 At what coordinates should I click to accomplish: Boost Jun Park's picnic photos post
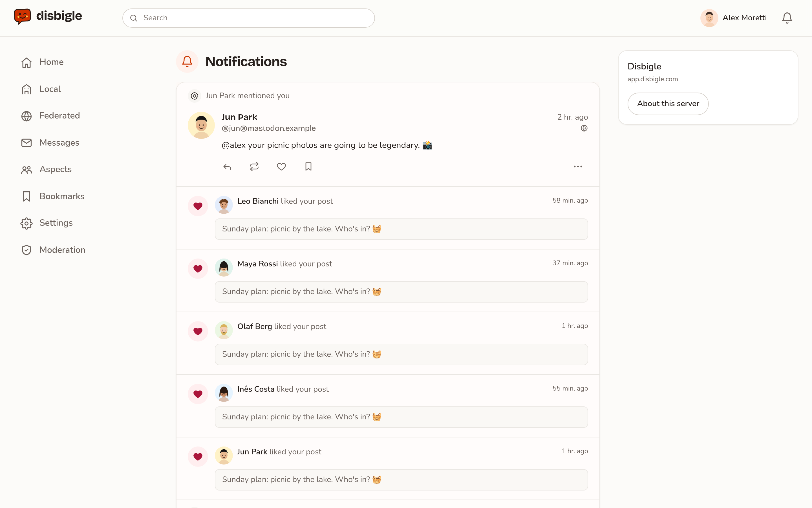[x=254, y=167]
